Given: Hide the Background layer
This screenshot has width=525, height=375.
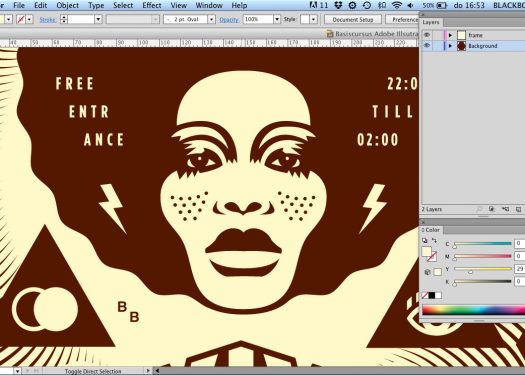Looking at the screenshot, I should (427, 46).
